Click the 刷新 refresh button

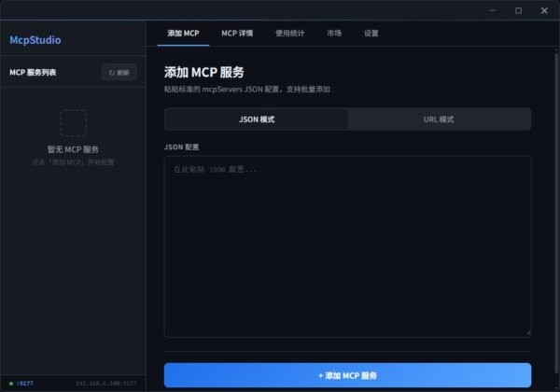[x=119, y=73]
